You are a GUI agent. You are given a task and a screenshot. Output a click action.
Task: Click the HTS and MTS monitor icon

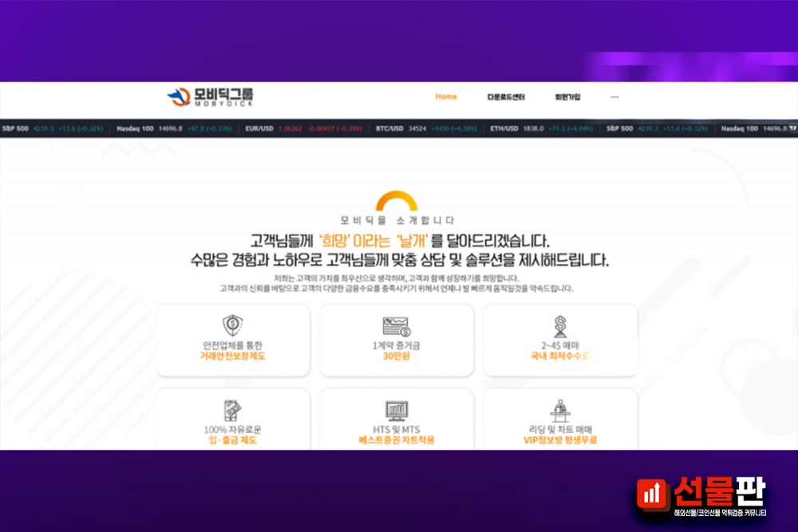click(x=396, y=411)
